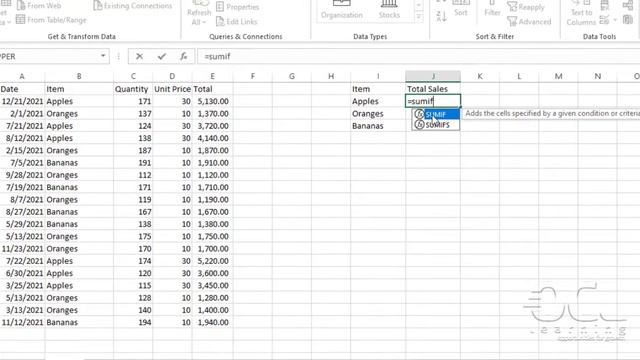The image size is (640, 360).
Task: Click the Name Box field
Action: [x=48, y=56]
